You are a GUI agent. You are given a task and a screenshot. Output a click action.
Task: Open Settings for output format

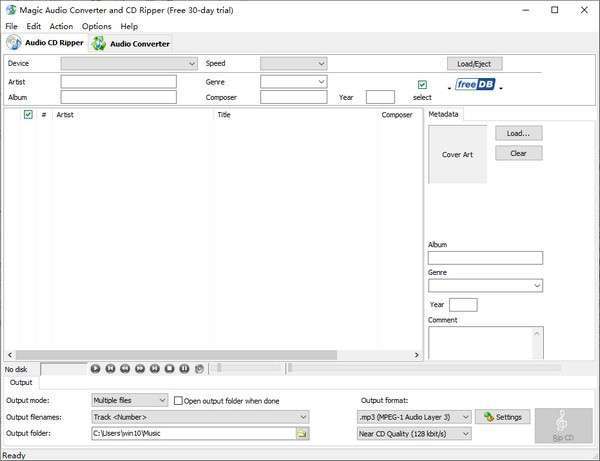[501, 417]
